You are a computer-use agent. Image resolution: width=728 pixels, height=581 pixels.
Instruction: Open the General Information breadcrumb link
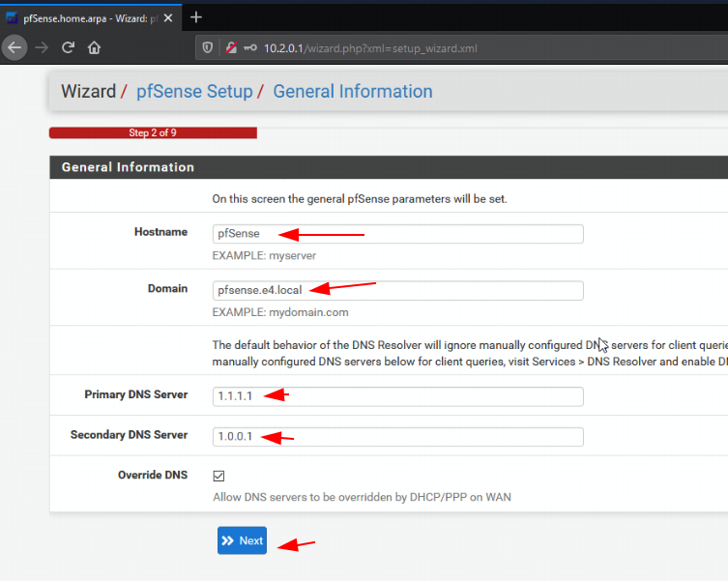point(353,92)
